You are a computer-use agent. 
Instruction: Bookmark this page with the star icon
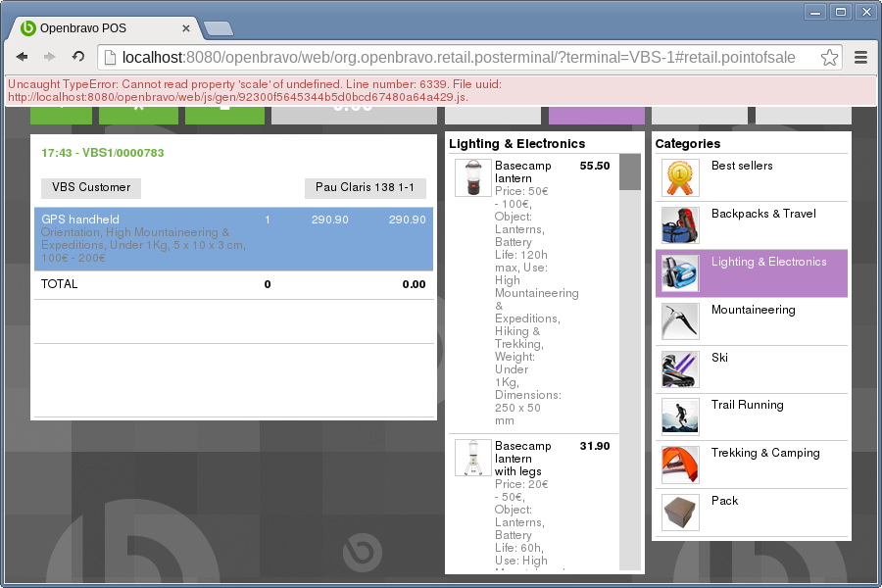pyautogui.click(x=829, y=57)
